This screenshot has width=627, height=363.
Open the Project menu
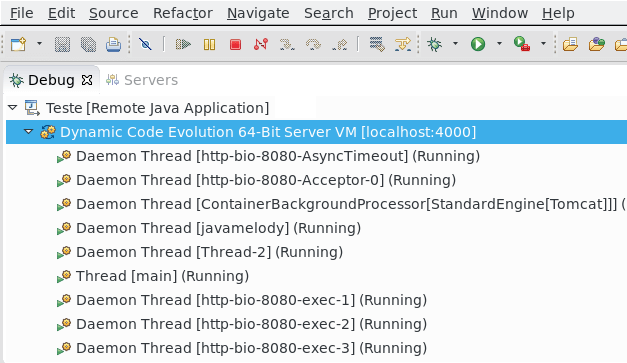coord(392,13)
